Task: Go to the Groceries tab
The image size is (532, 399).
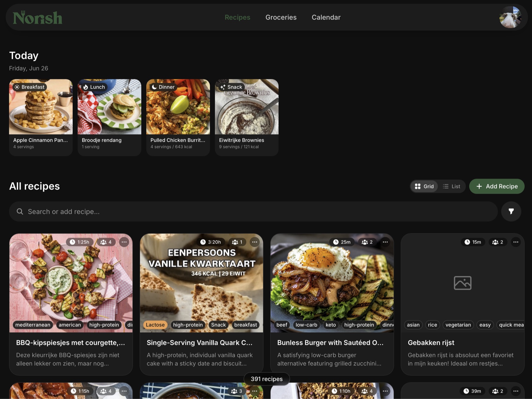Action: pyautogui.click(x=281, y=17)
